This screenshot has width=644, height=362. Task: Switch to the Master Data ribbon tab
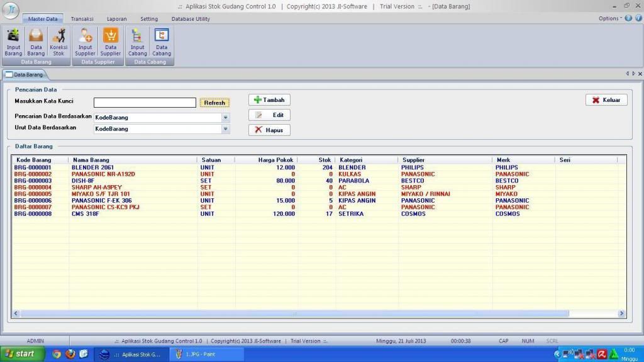click(43, 19)
